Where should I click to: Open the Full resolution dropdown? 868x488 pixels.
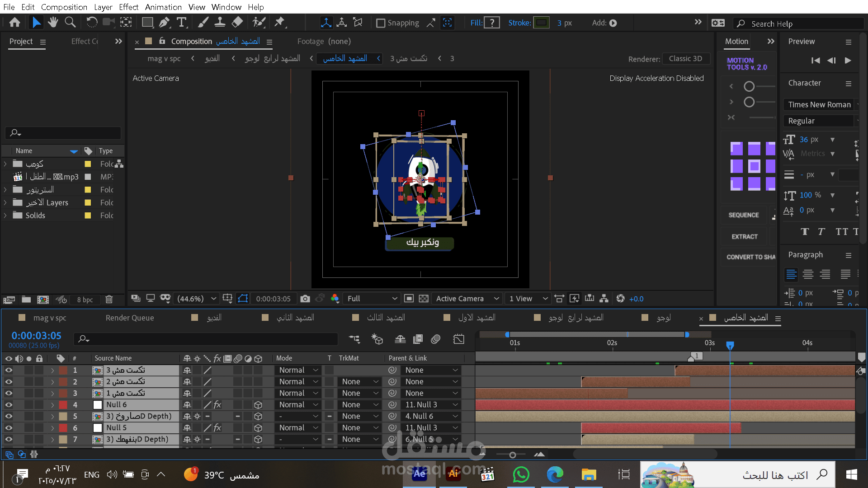pos(372,299)
